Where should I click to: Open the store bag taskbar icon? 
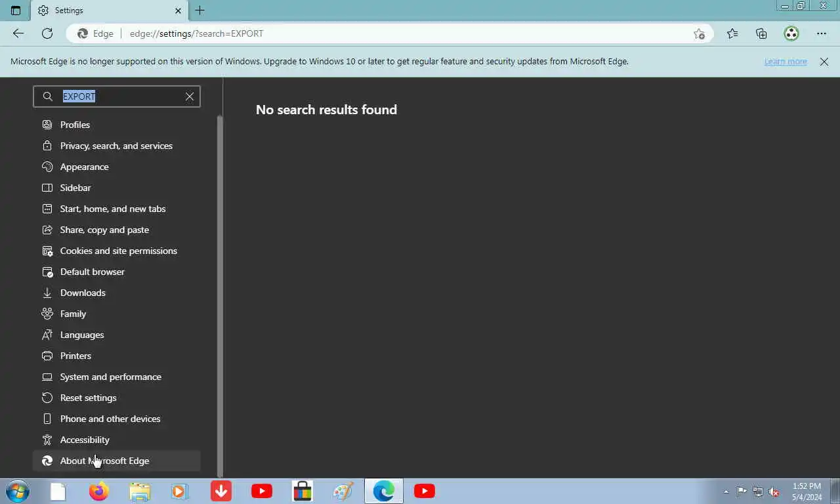[x=302, y=491]
